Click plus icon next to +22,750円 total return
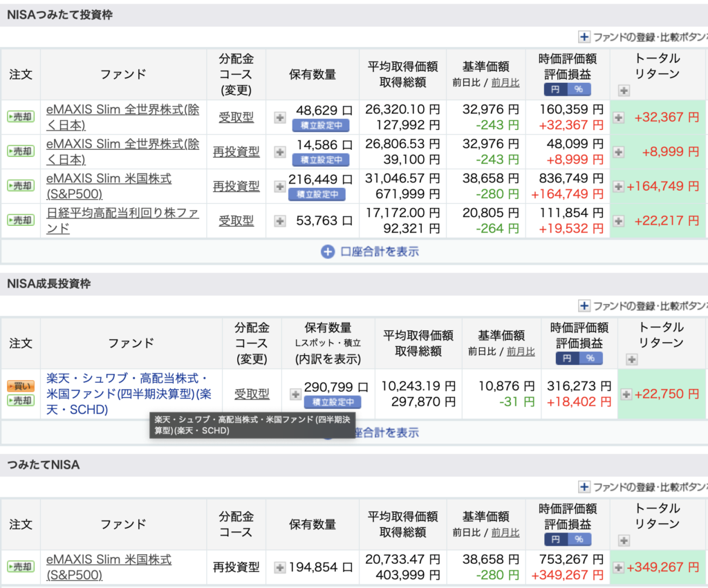 [626, 394]
